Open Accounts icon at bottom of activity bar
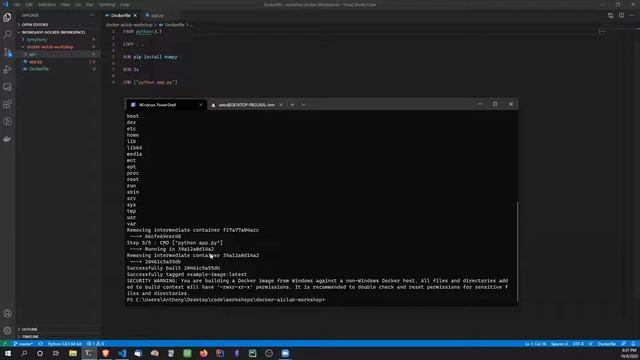The height and width of the screenshot is (360, 640). pos(7,313)
